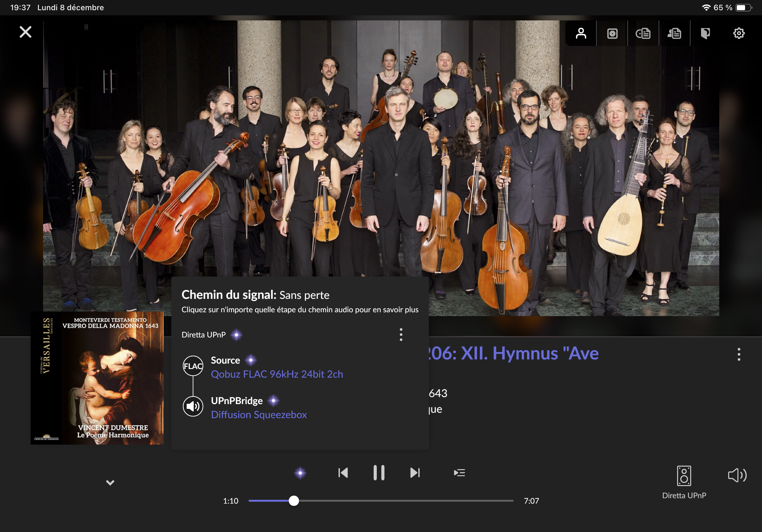Viewport: 762px width, 532px height.
Task: Collapse Now Playing with the down chevron
Action: click(x=110, y=483)
